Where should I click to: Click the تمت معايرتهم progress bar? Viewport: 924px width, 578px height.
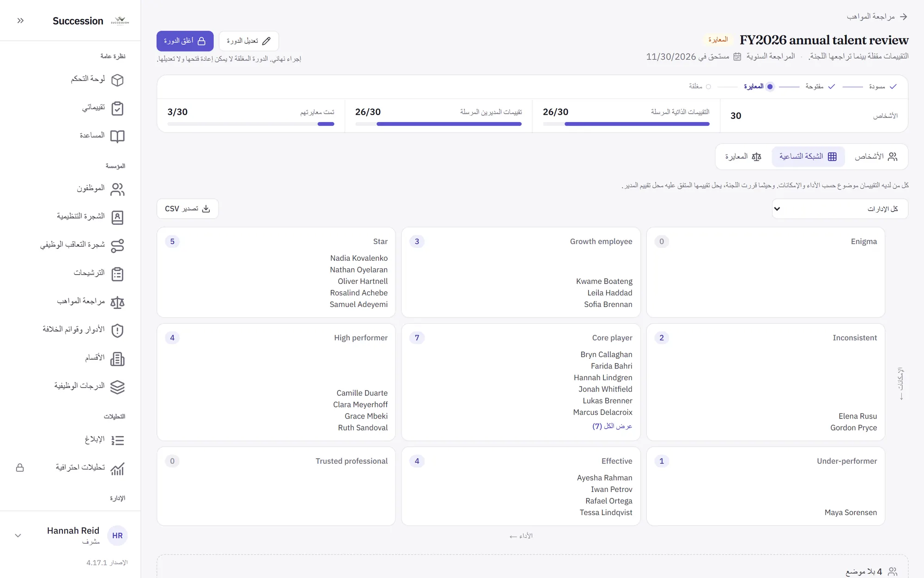point(250,124)
